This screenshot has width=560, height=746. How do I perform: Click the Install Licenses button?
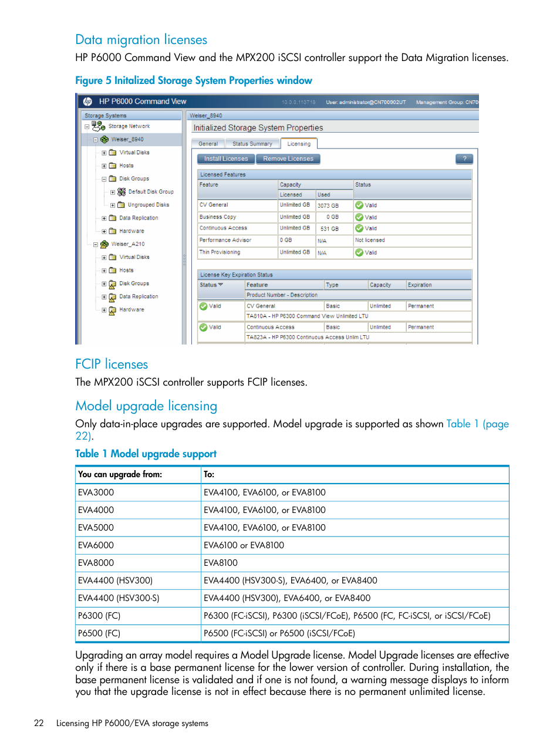(x=226, y=158)
